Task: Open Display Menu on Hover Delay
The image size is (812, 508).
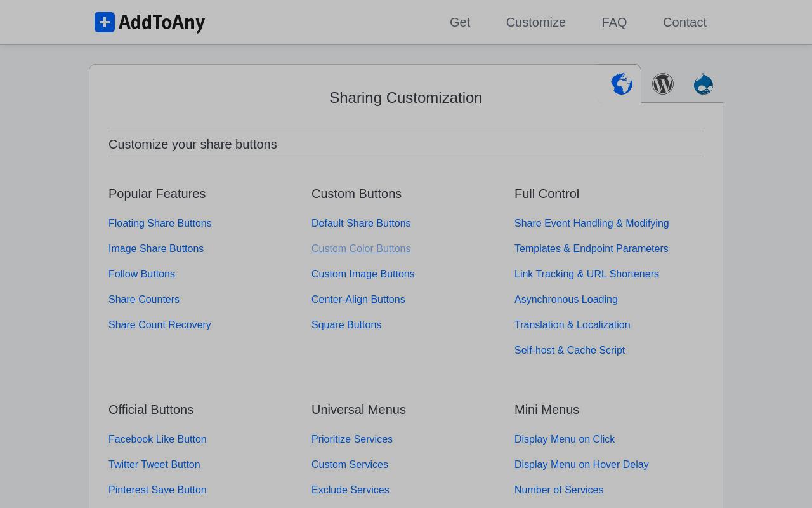Action: (x=582, y=464)
